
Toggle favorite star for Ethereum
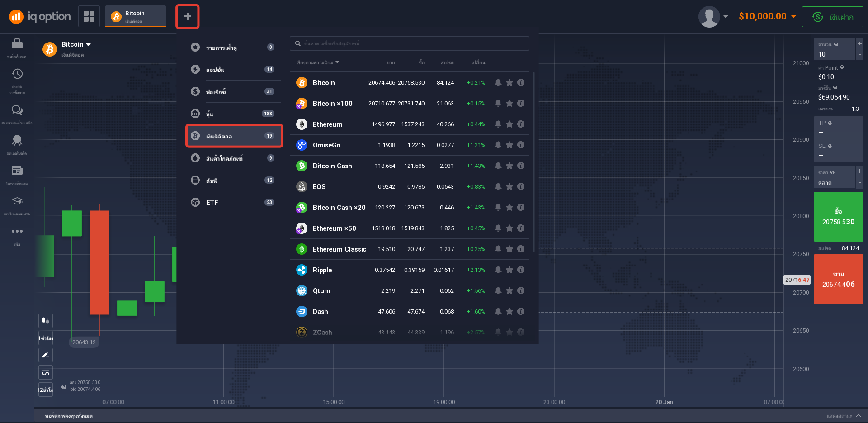tap(509, 124)
